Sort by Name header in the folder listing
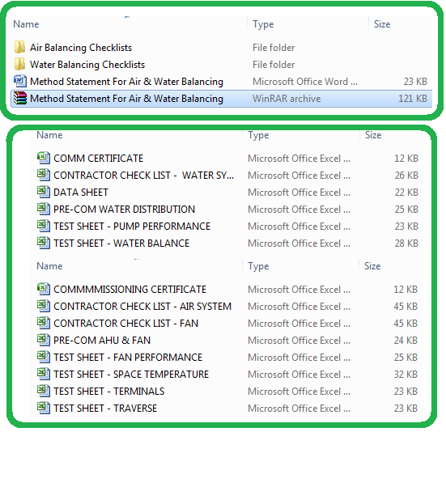Image resolution: width=446 pixels, height=504 pixels. [x=26, y=24]
